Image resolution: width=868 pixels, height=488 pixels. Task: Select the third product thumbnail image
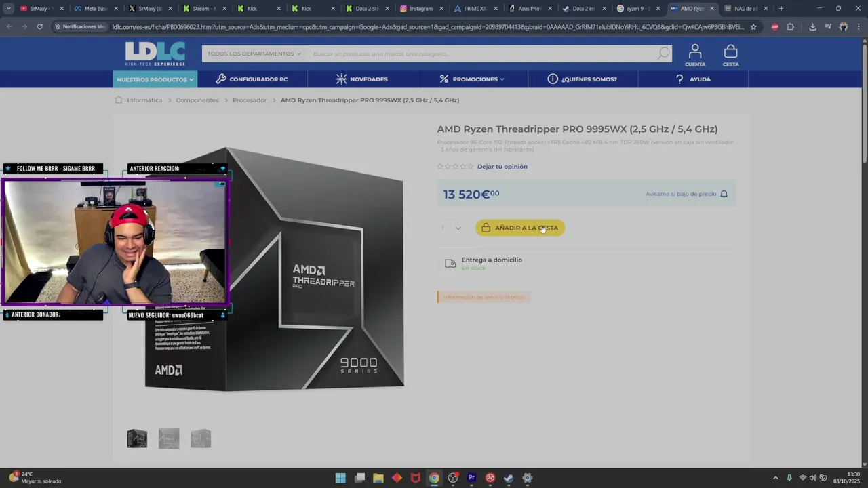click(201, 439)
